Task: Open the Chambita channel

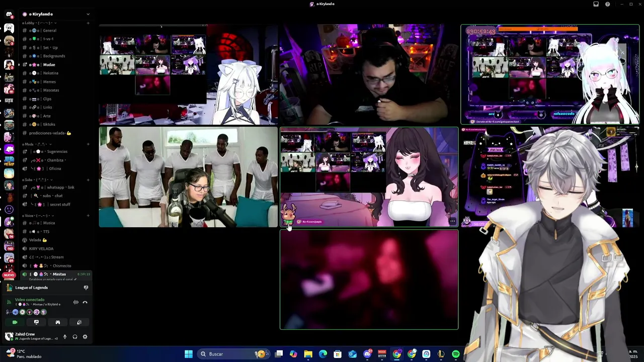Action: pos(55,160)
